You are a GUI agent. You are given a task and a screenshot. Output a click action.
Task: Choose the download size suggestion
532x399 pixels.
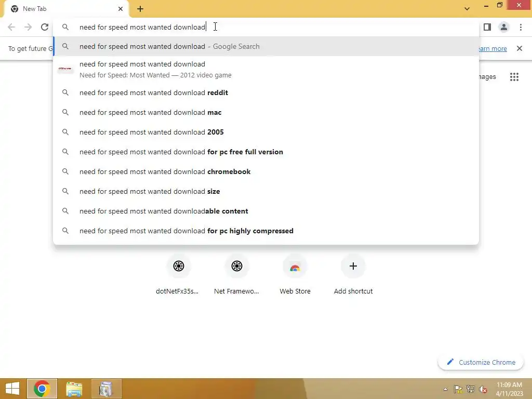(266, 191)
